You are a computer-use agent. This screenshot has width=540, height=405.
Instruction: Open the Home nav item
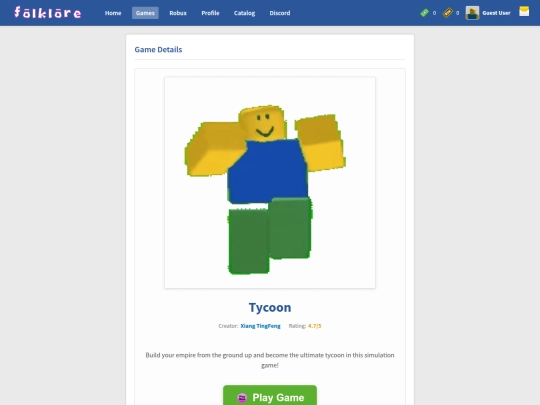[113, 13]
